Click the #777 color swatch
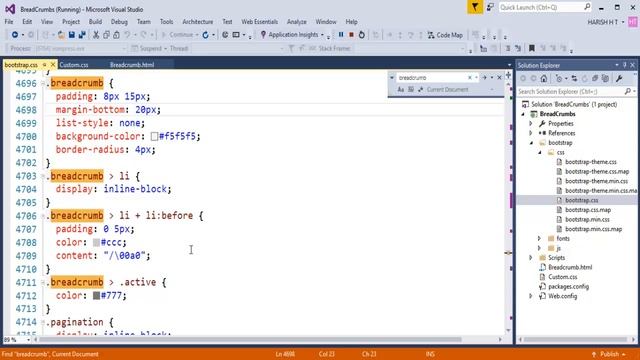Screen dimensions: 640x360 [x=96, y=296]
